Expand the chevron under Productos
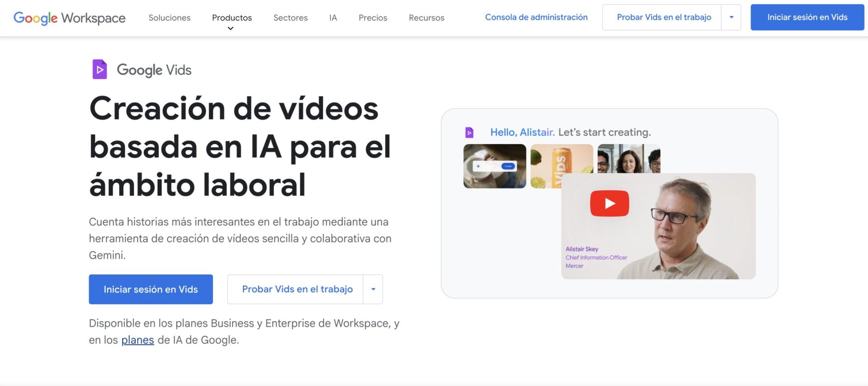Screen dimensions: 868x386 pos(231,28)
